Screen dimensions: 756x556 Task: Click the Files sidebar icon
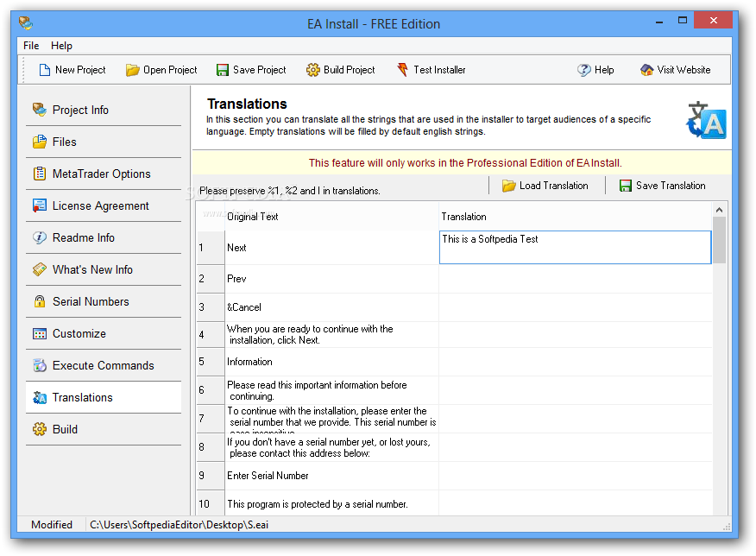[x=40, y=142]
